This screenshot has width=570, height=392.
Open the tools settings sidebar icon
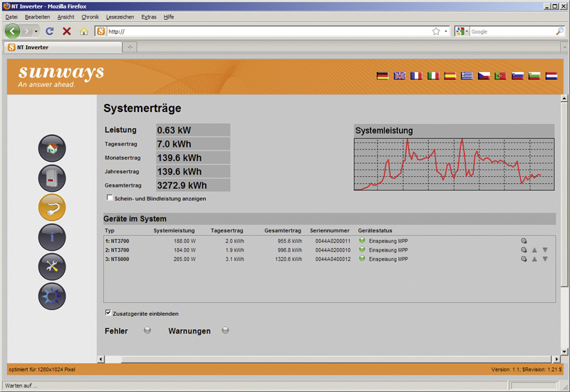(x=52, y=267)
